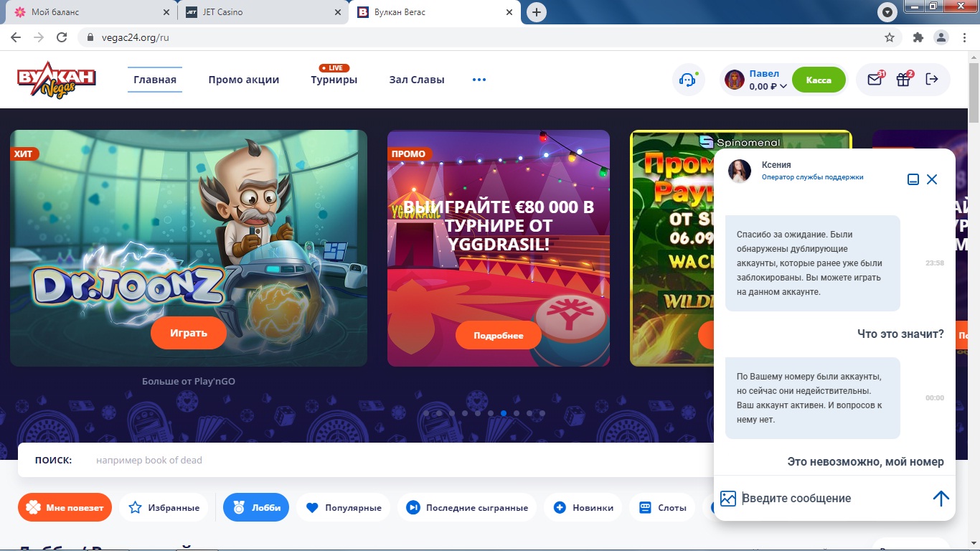980x551 pixels.
Task: Open Турниры menu item
Action: [334, 80]
